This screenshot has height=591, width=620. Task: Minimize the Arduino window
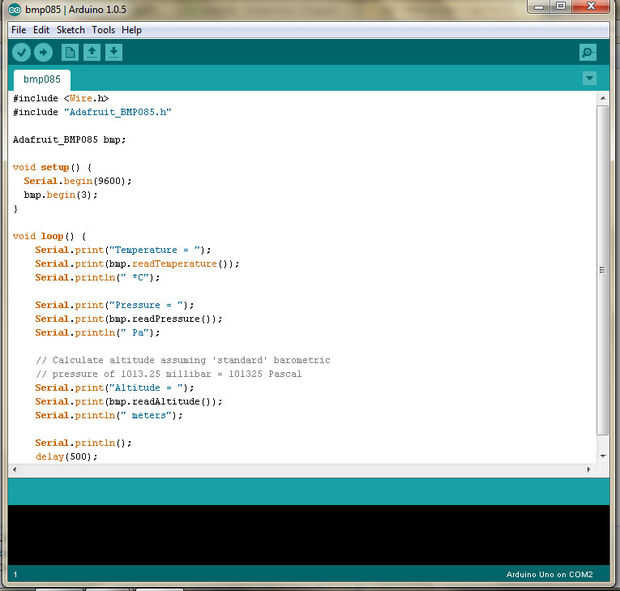click(539, 7)
